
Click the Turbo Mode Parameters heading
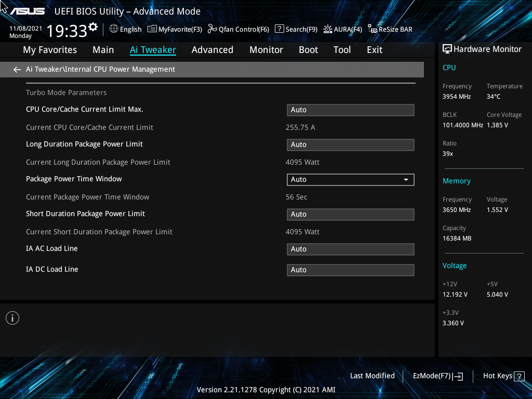tap(66, 92)
